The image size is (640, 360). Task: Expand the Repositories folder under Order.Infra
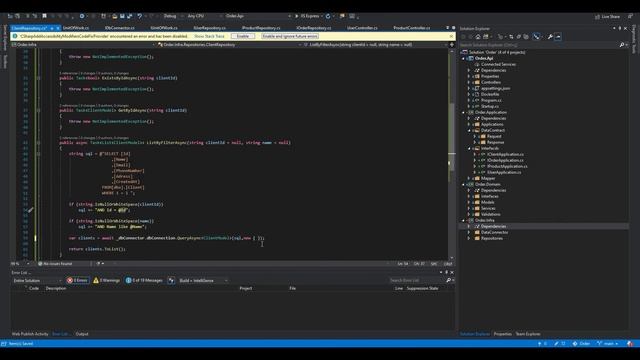click(469, 238)
